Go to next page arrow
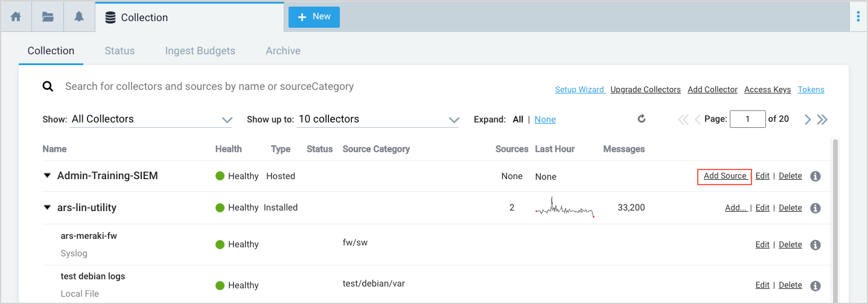868x304 pixels. (x=807, y=119)
